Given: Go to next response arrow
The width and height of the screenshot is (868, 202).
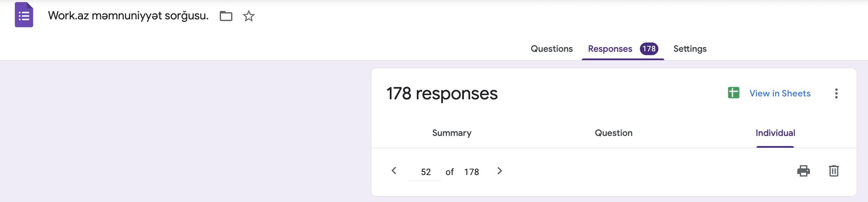Looking at the screenshot, I should pos(500,171).
